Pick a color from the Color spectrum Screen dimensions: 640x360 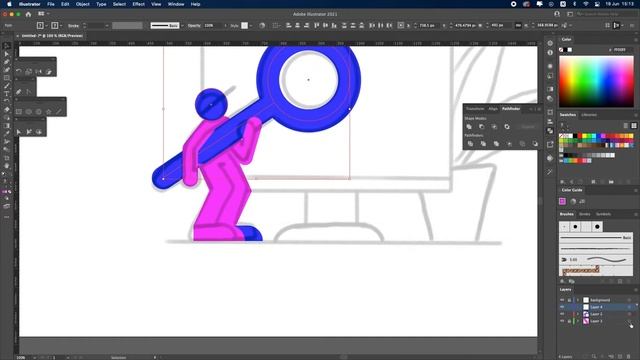tap(596, 82)
